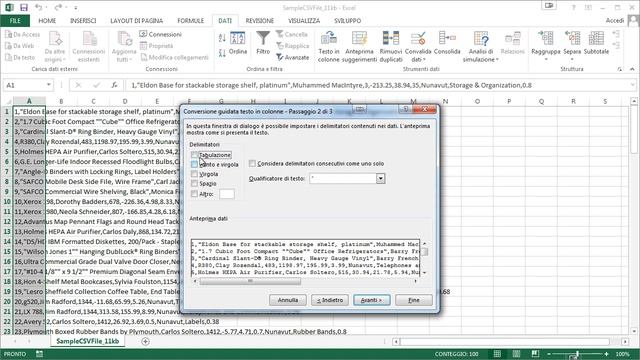640x360 pixels.
Task: Click zoom in plus button
Action: pyautogui.click(x=607, y=354)
